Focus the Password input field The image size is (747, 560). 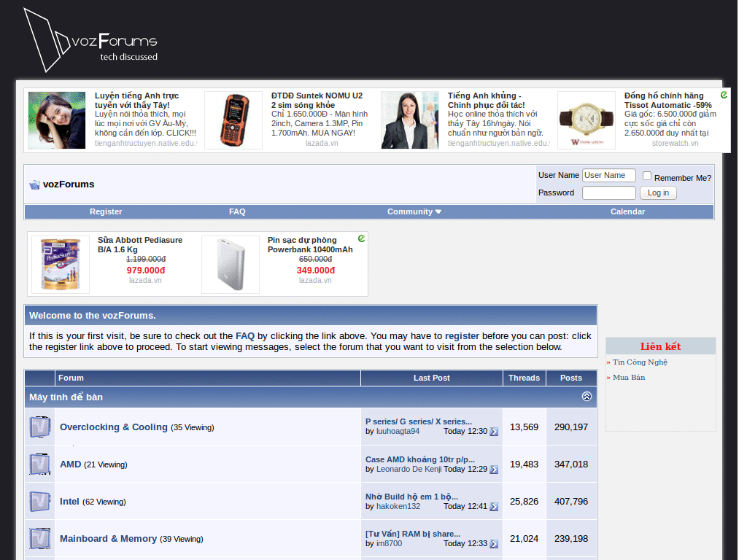[609, 192]
